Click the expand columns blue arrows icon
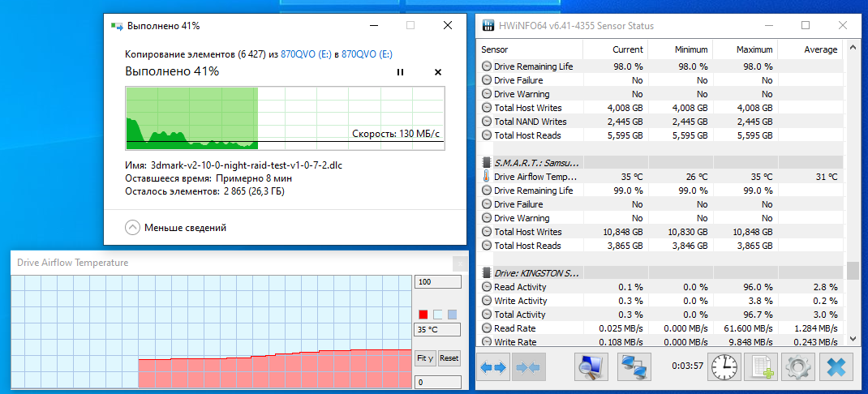Screen dimensions: 868x394 point(493,367)
